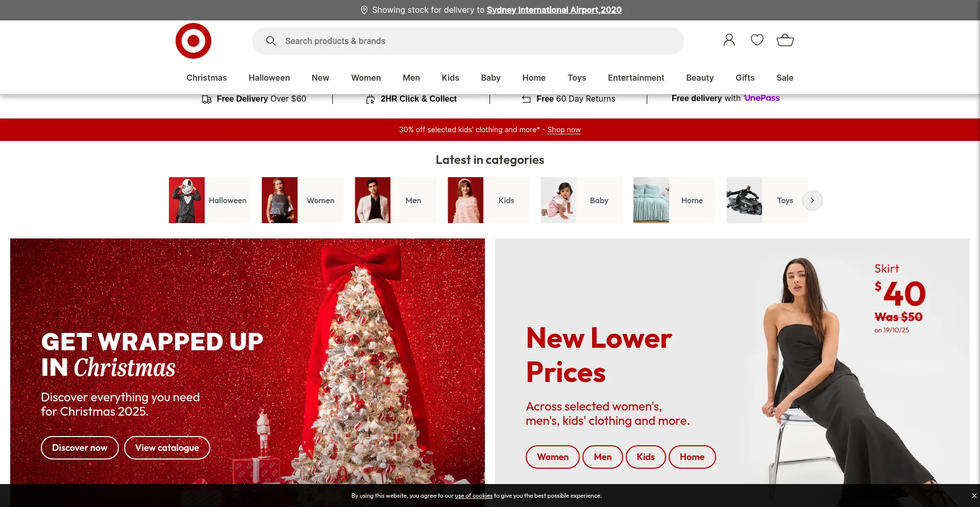Open the shopping basket icon
The height and width of the screenshot is (507, 980).
pos(785,40)
